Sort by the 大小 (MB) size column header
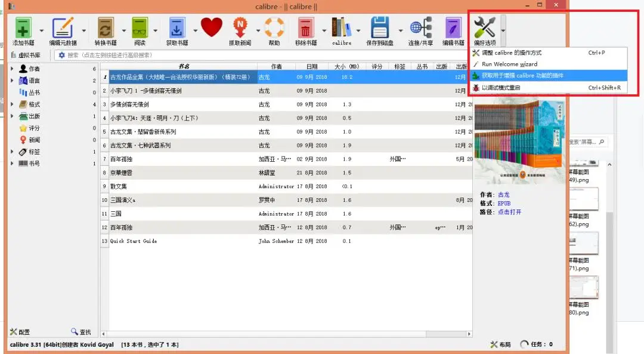This screenshot has height=354, width=644. coord(346,66)
